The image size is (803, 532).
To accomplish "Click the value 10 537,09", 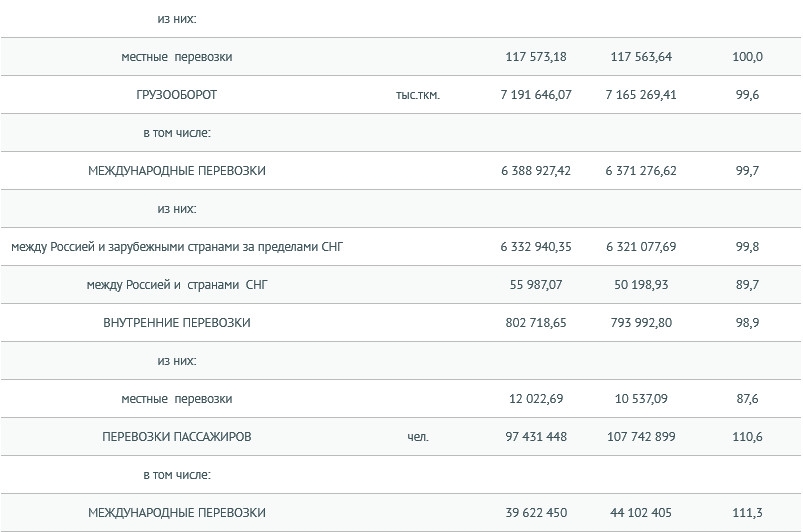I will coord(641,399).
